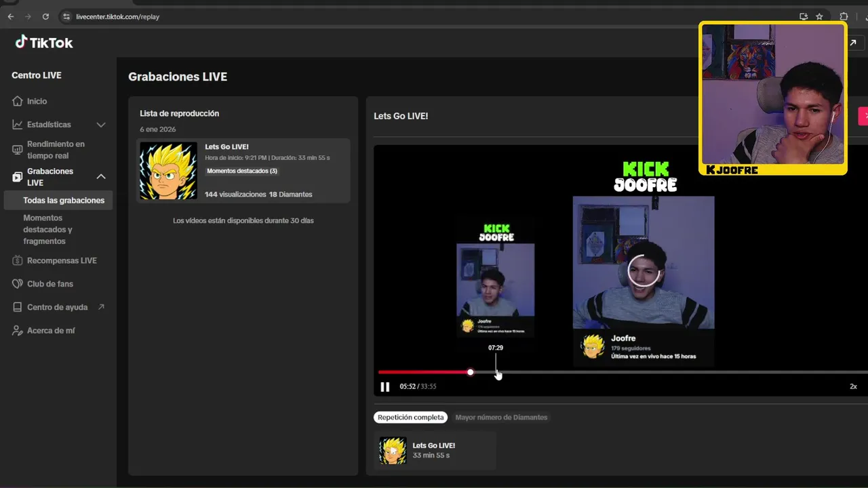This screenshot has height=488, width=868.
Task: Click the Club de fans heart icon
Action: click(x=18, y=284)
